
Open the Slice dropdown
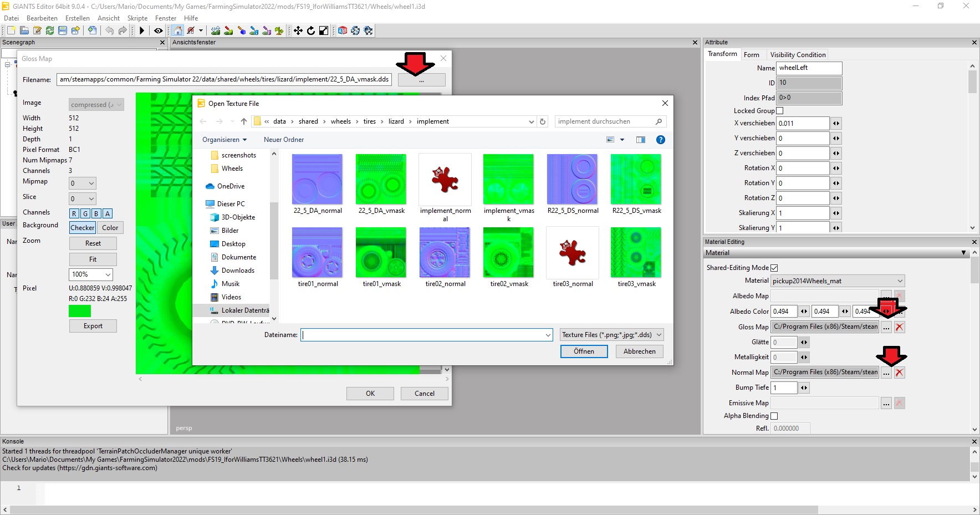click(83, 198)
